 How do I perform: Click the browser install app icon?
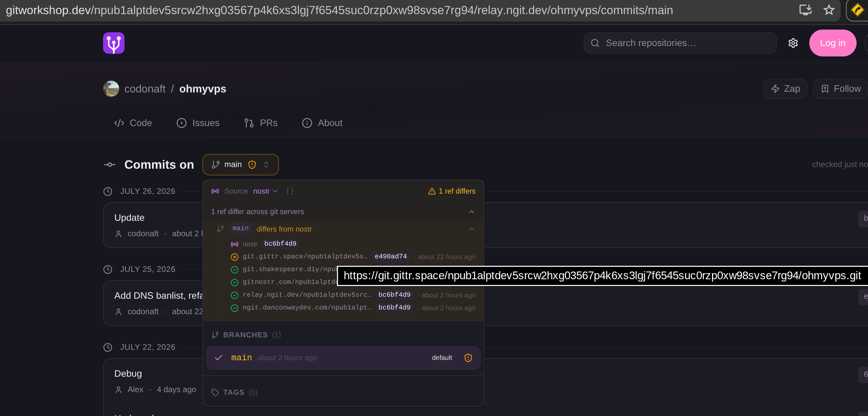[x=805, y=10]
